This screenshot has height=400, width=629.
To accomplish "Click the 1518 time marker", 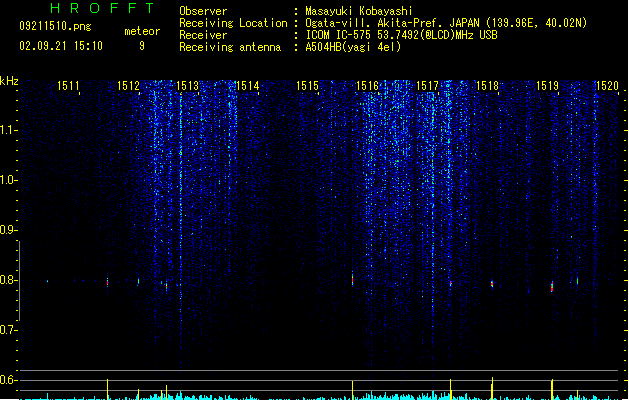I will [x=487, y=86].
